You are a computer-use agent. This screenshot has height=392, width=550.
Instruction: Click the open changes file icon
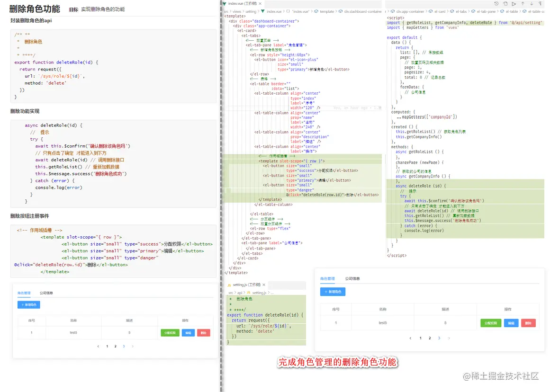[x=505, y=3]
